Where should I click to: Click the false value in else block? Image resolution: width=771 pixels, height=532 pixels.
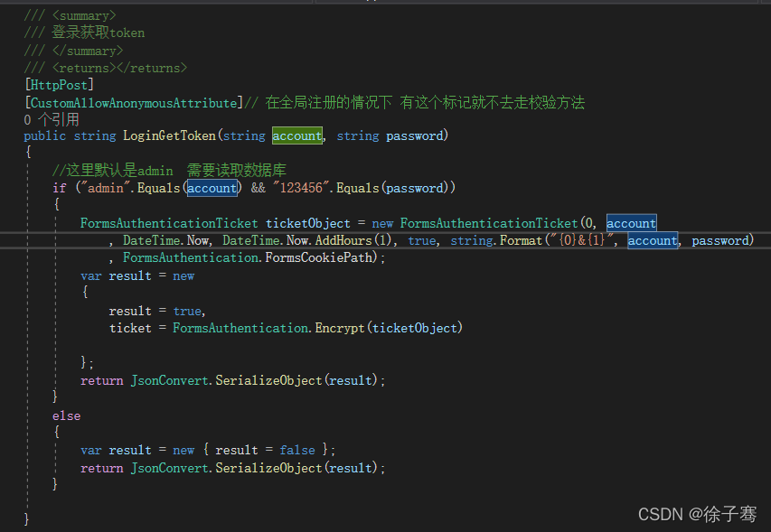click(297, 450)
